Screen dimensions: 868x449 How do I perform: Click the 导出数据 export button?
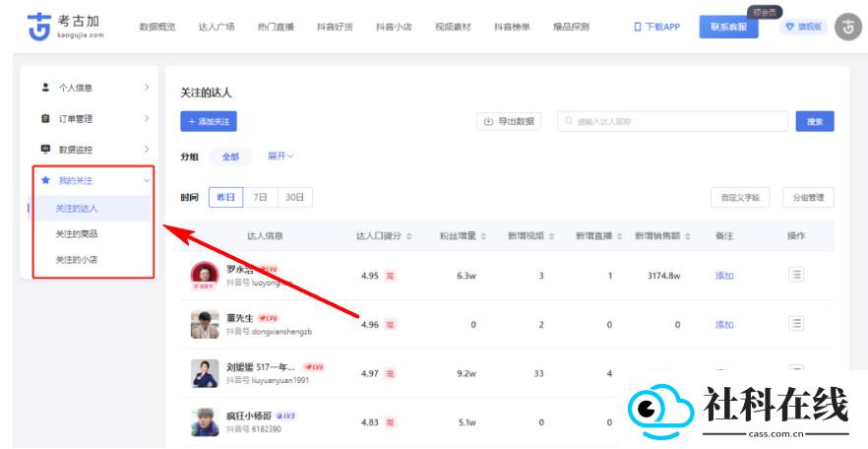click(509, 121)
